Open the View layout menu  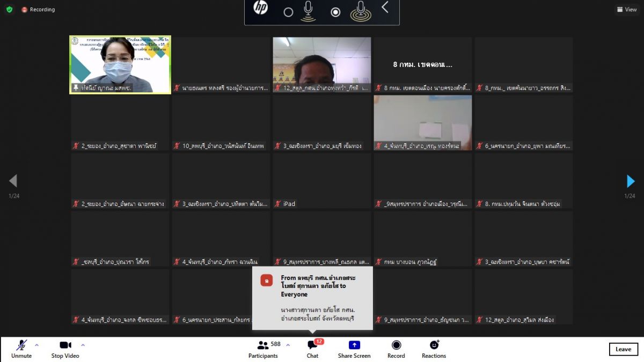[x=627, y=10]
